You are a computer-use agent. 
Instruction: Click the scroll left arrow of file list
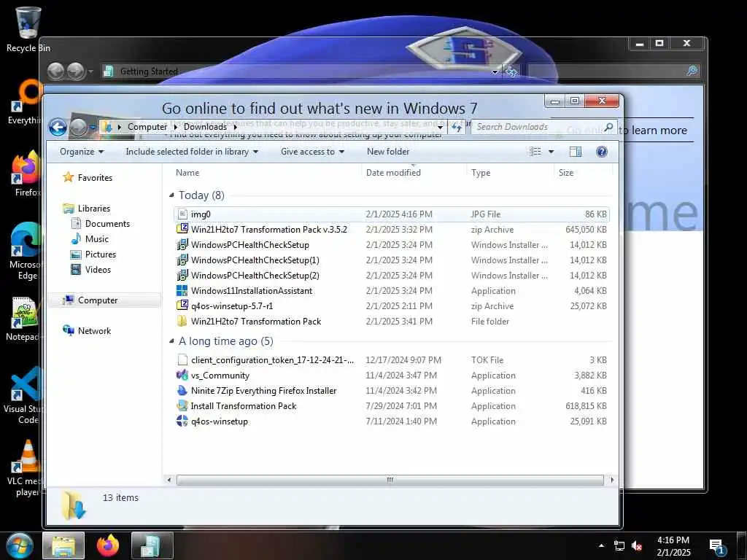(169, 480)
